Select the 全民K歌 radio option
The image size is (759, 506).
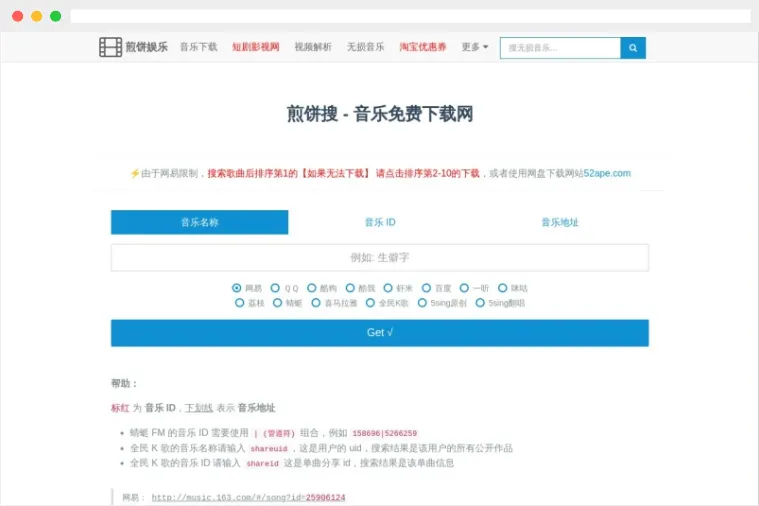click(x=370, y=303)
